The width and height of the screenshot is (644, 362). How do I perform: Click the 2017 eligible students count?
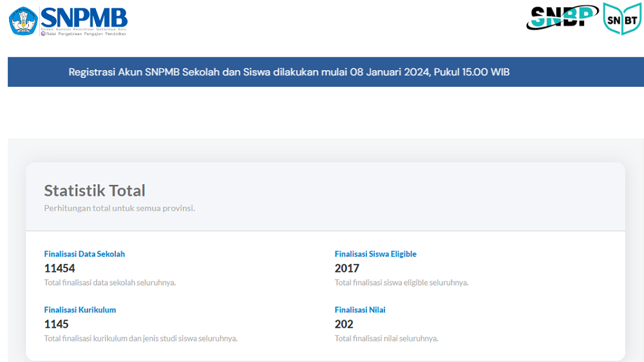pos(347,269)
